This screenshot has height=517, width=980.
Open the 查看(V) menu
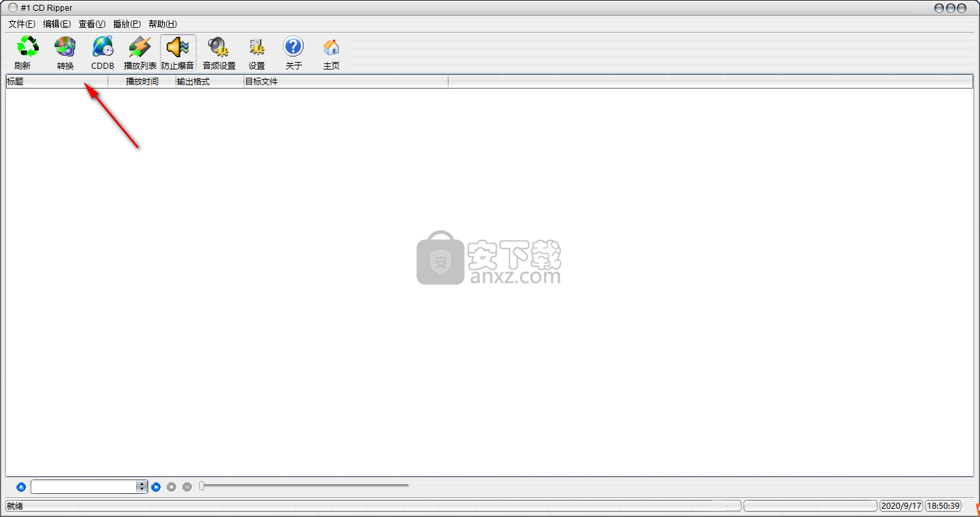(92, 24)
